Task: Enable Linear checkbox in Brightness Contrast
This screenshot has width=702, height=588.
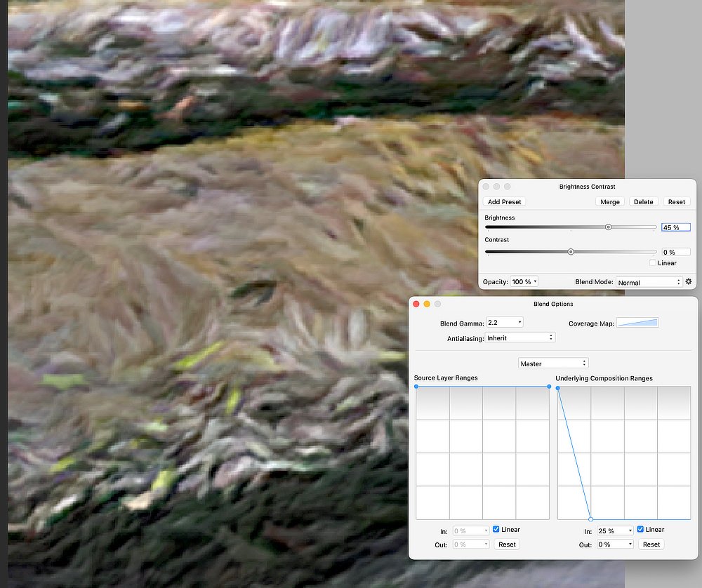Action: click(x=652, y=263)
